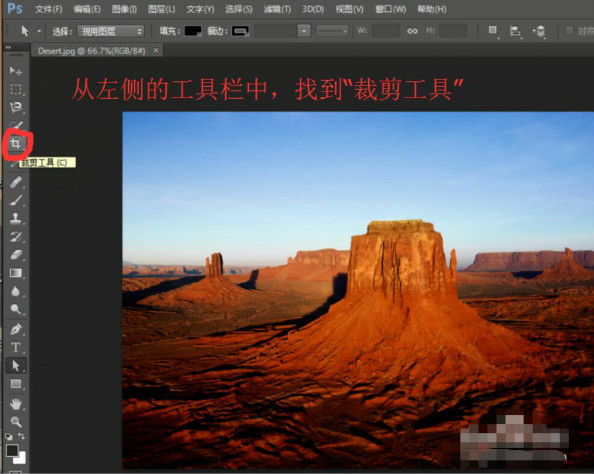
Task: Open the 帮助(H) menu
Action: 432,9
